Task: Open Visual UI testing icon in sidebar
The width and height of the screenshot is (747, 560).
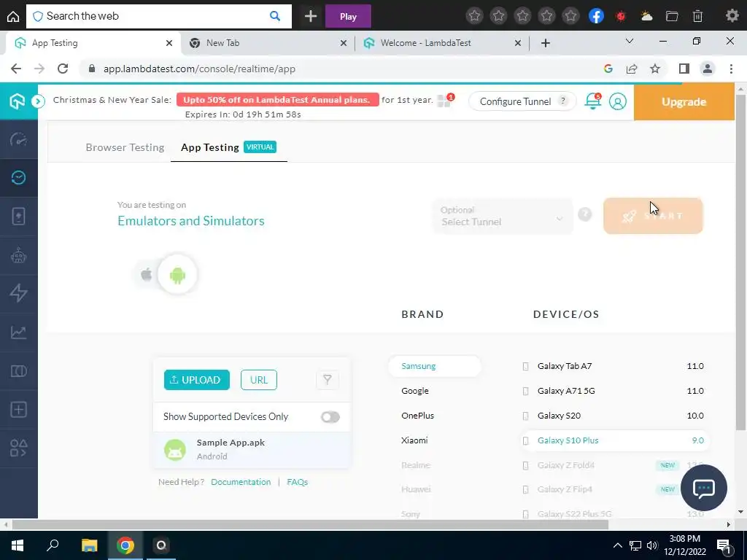Action: coord(18,370)
